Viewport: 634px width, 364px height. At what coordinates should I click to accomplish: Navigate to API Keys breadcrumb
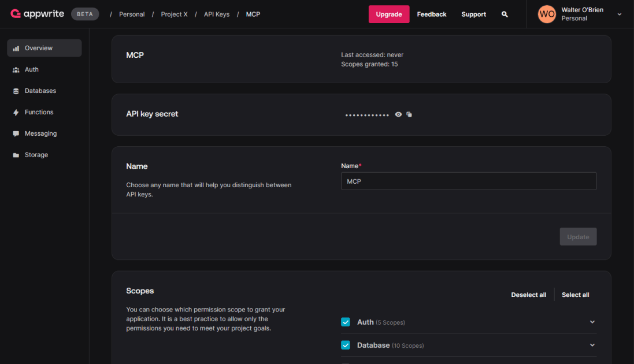pyautogui.click(x=217, y=14)
